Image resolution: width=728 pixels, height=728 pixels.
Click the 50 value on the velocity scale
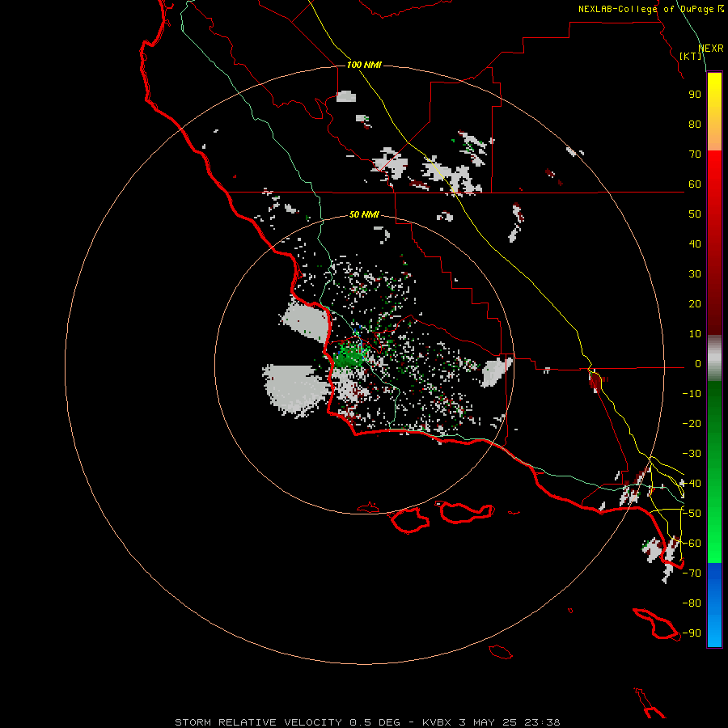pos(695,214)
